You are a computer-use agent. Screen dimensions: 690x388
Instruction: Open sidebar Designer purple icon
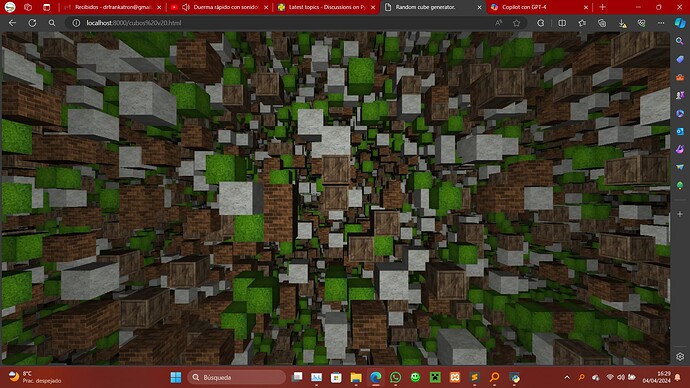pos(680,149)
